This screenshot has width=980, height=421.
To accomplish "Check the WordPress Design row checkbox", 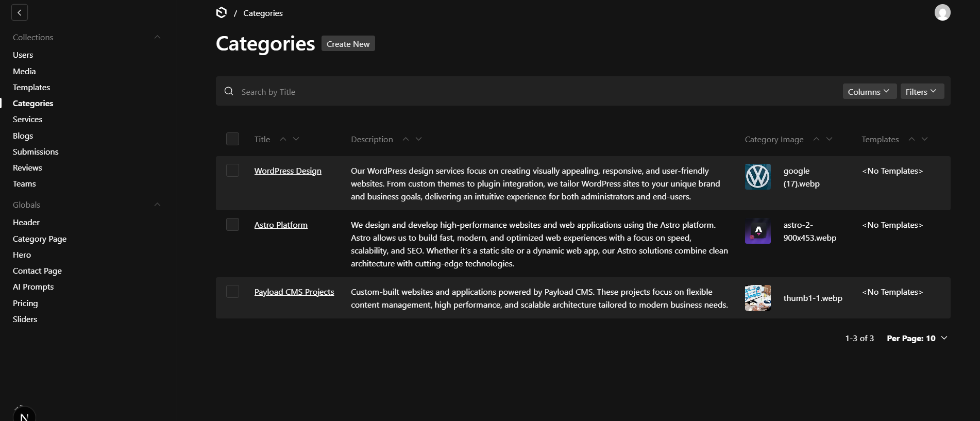I will pos(232,171).
